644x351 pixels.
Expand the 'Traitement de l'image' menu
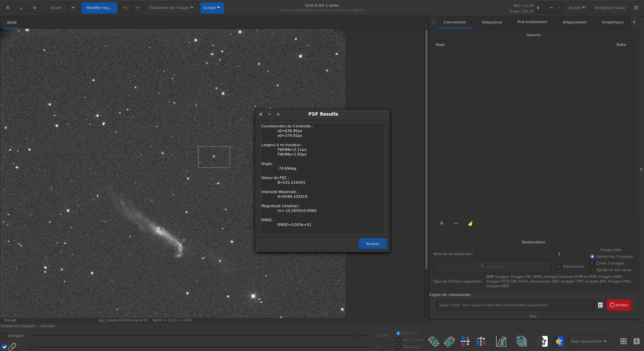(x=171, y=8)
